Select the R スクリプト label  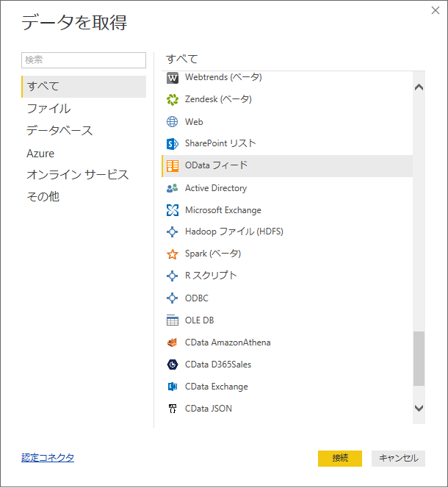[211, 276]
